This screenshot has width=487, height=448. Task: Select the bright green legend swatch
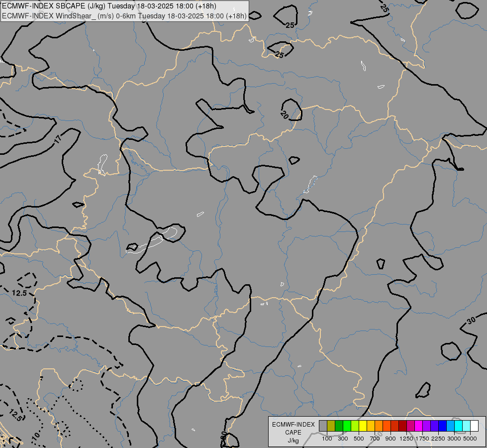coord(347,426)
